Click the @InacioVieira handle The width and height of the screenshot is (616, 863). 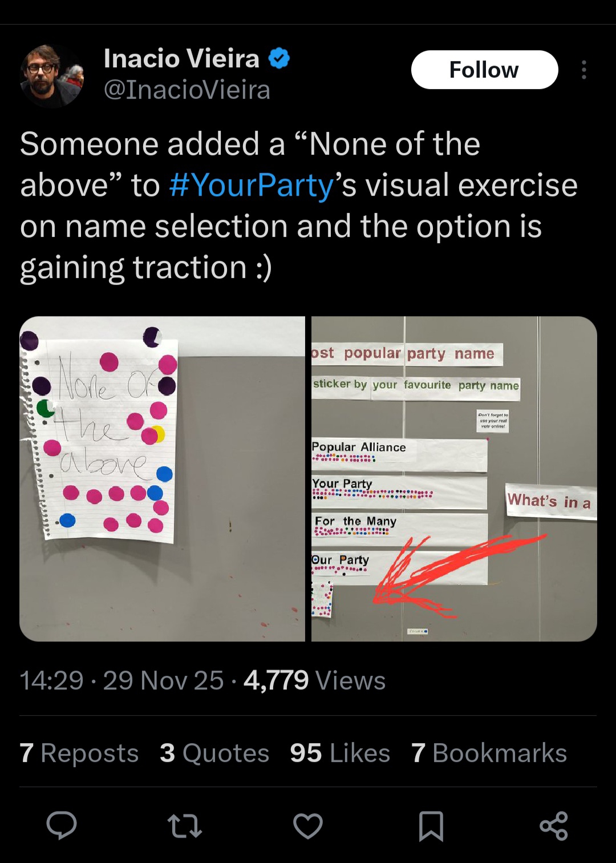click(187, 90)
